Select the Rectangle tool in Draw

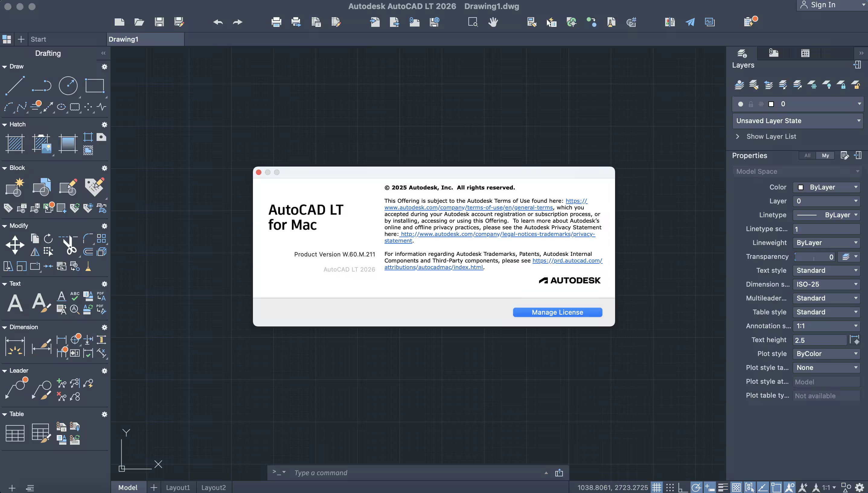pos(94,85)
